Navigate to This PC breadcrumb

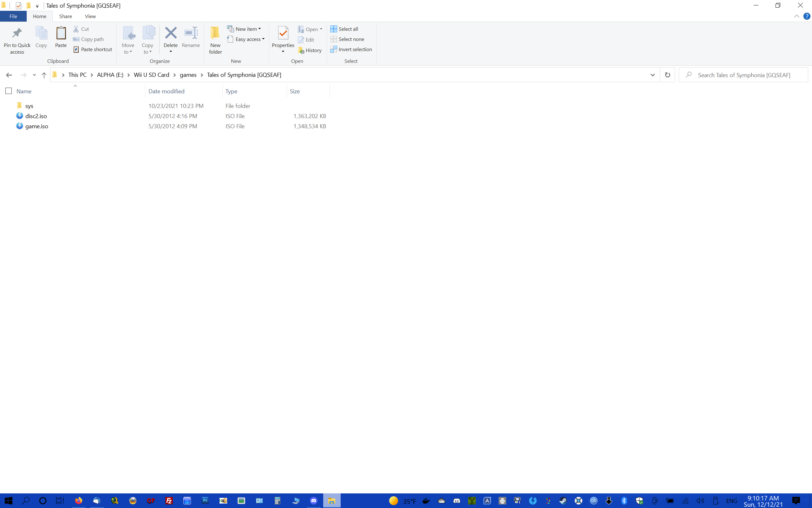coord(77,75)
